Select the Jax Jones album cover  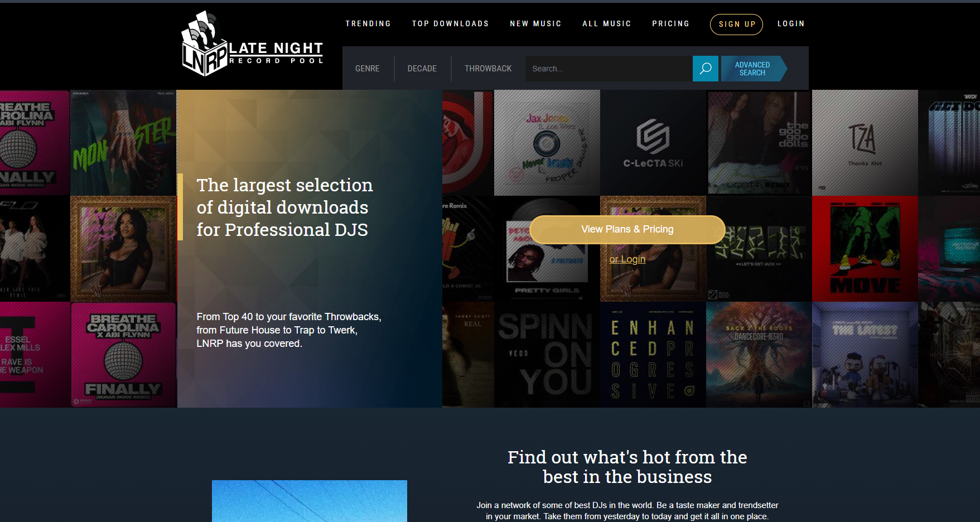(547, 143)
